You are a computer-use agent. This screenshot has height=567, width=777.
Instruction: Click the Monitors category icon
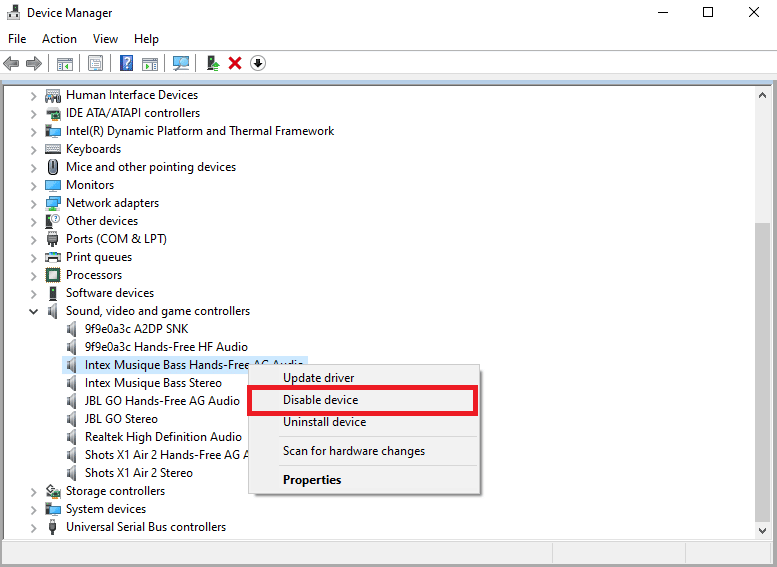53,185
